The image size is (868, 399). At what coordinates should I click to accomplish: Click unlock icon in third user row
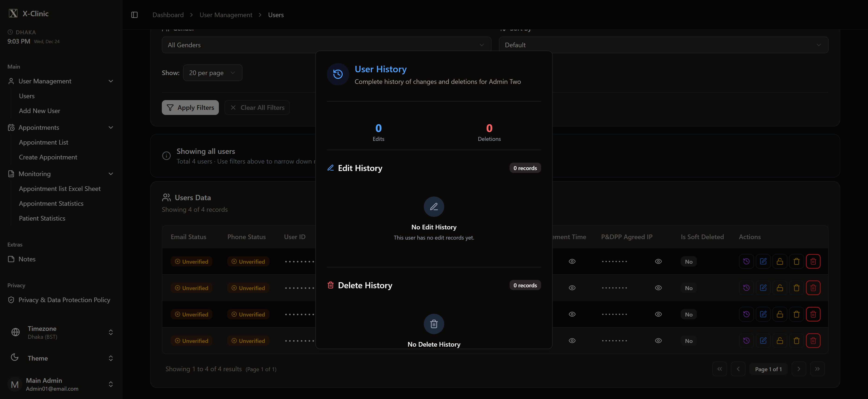click(779, 314)
